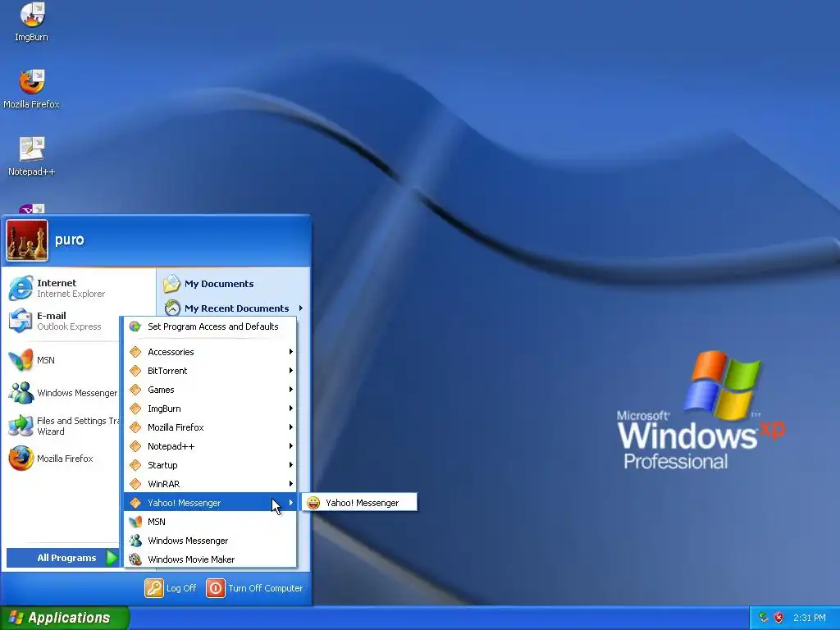Open My Documents folder icon

click(x=172, y=284)
